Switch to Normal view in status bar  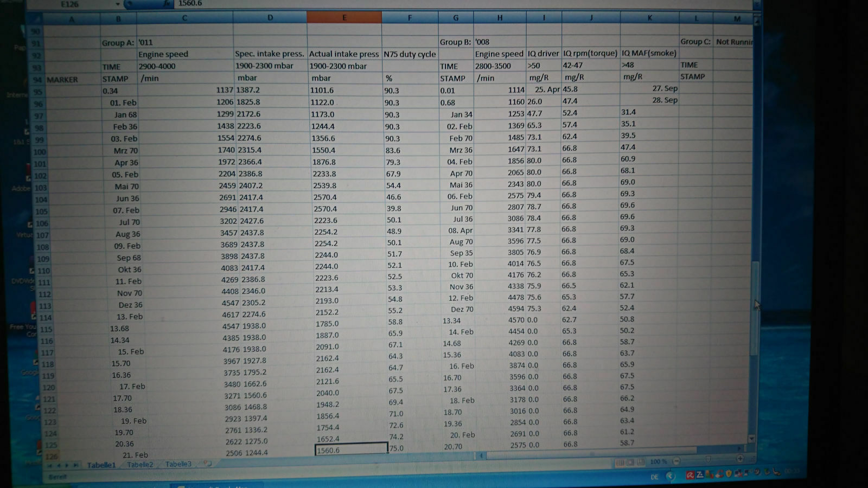620,463
